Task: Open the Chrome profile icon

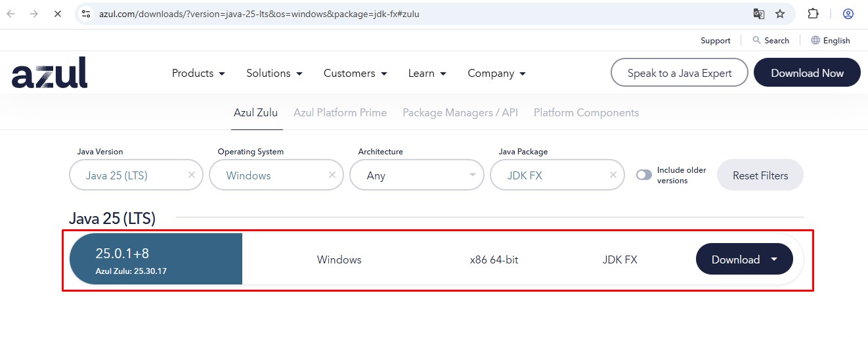Action: 848,14
